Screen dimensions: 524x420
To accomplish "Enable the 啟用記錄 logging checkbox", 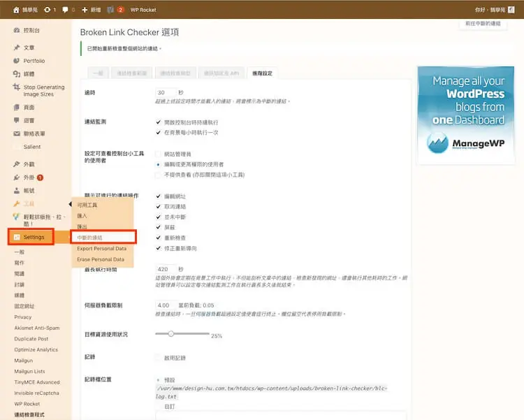I will (x=158, y=358).
